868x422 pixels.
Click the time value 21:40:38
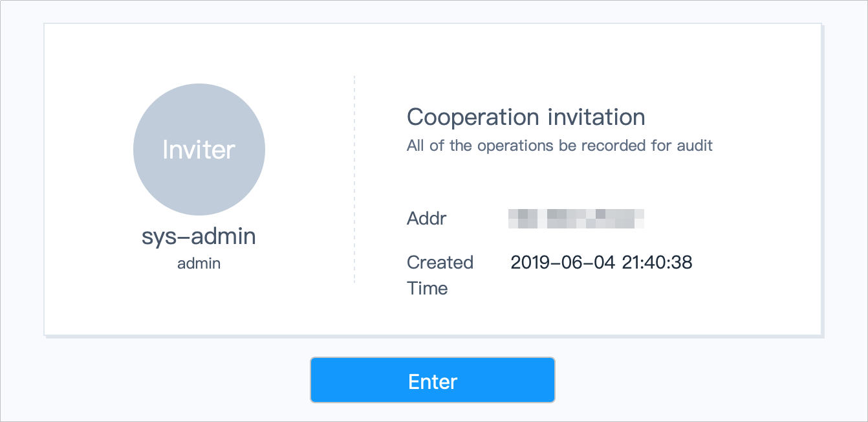point(657,262)
